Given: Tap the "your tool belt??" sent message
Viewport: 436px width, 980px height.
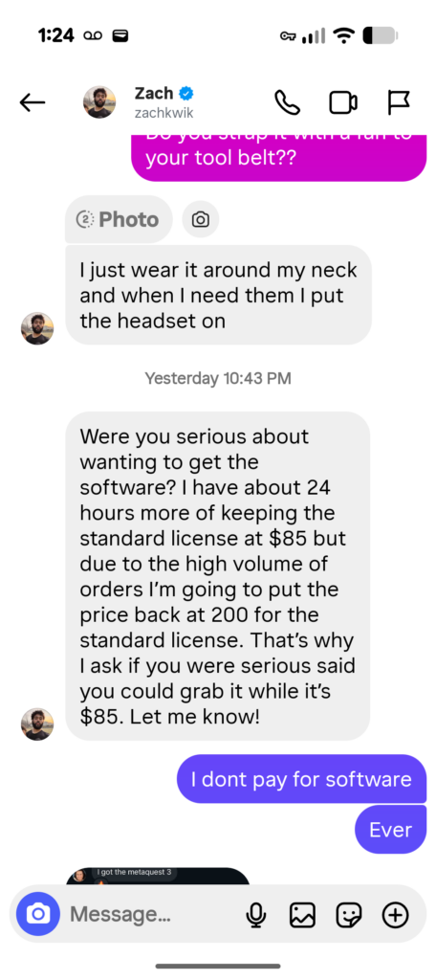Looking at the screenshot, I should pos(278,158).
